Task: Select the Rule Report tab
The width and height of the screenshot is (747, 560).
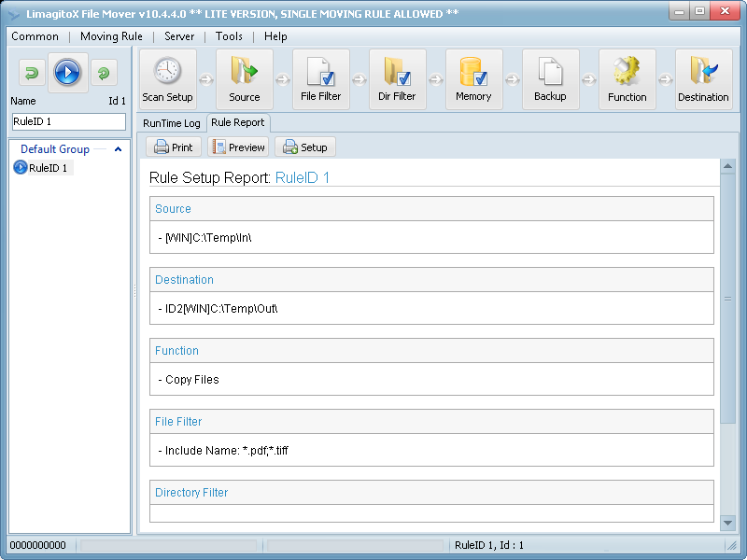Action: coord(238,122)
